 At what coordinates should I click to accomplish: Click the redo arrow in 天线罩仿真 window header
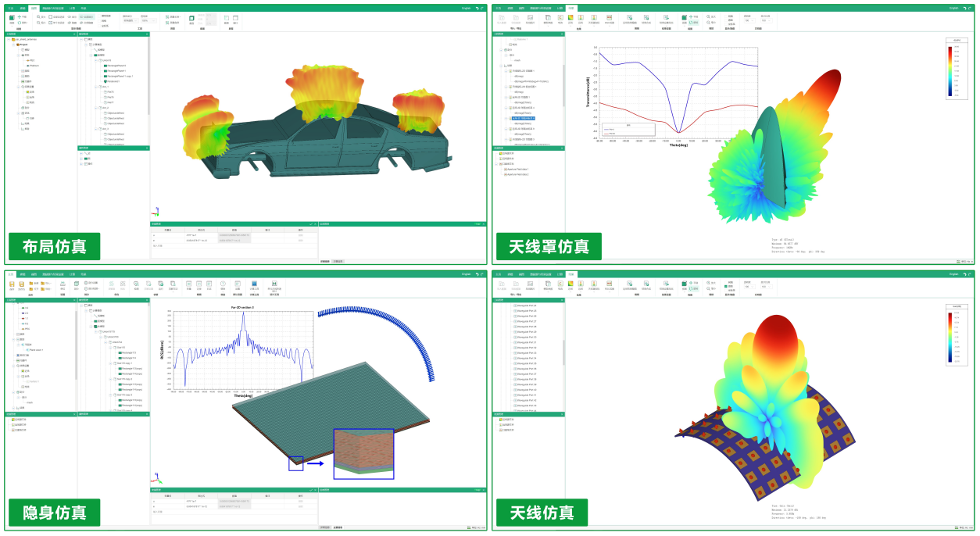(x=970, y=8)
